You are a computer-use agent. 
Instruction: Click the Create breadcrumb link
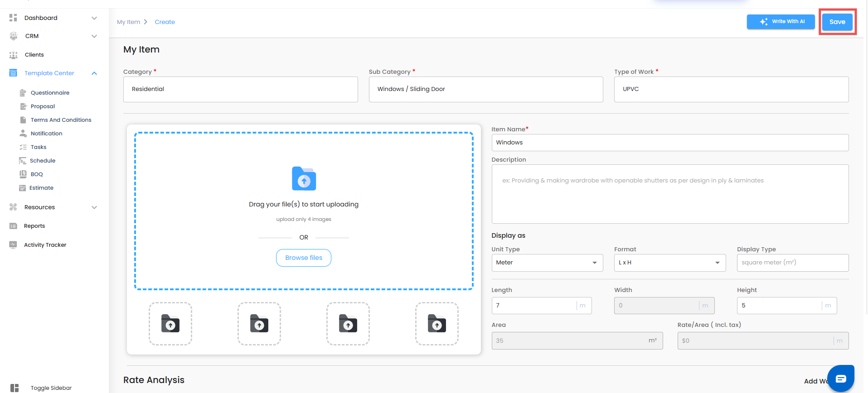coord(165,22)
